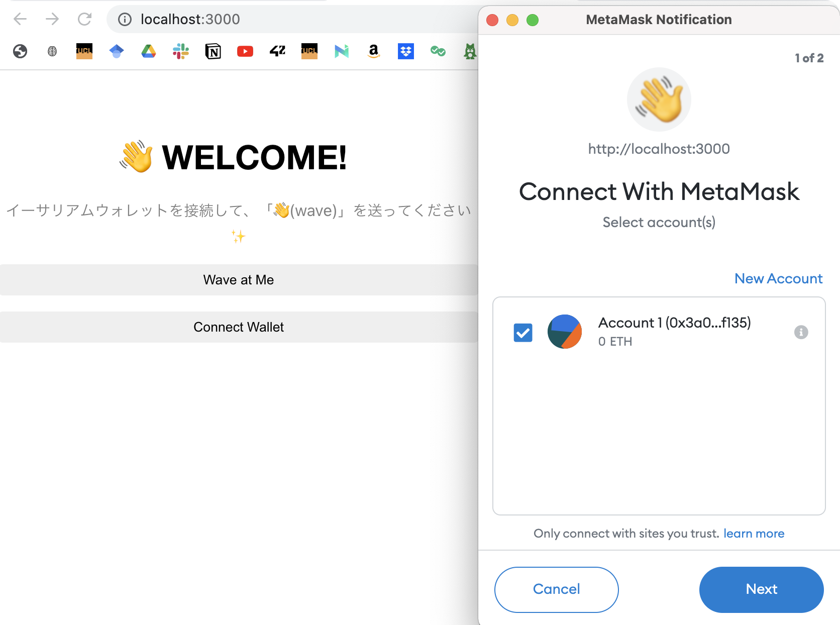This screenshot has width=840, height=625.
Task: Open the green owl mascot bookmark
Action: pos(470,51)
